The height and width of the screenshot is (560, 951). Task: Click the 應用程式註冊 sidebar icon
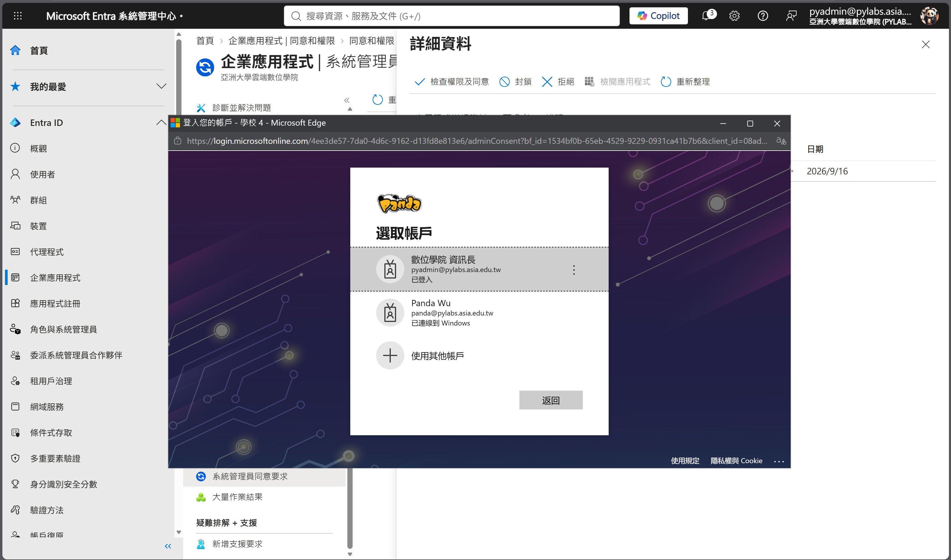pos(16,303)
